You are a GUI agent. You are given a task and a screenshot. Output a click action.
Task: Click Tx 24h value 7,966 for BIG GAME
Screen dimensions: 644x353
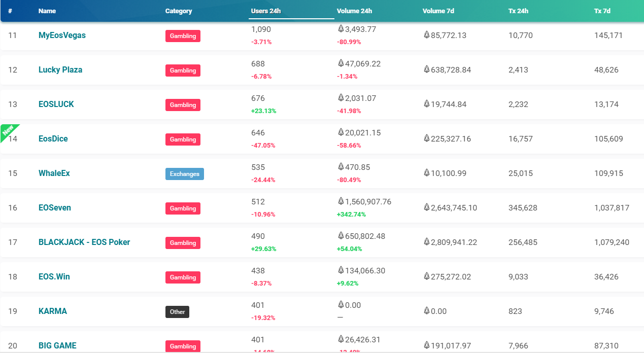518,346
